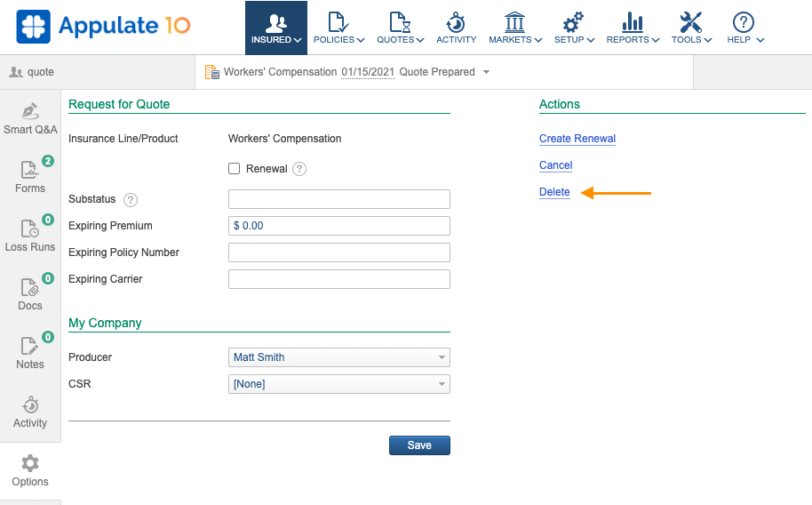Expand the Quote Prepared status dropdown arrow
The image size is (812, 505).
(x=487, y=72)
